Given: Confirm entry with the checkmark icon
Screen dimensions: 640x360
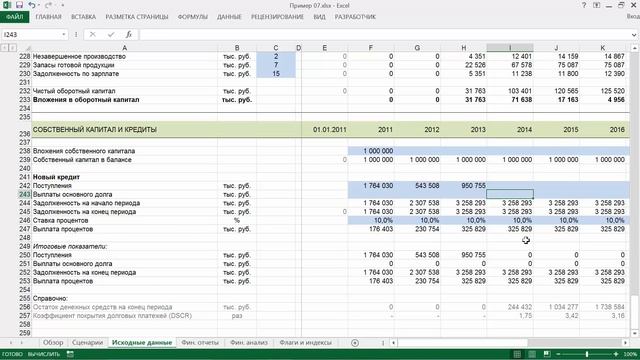Looking at the screenshot, I should click(x=111, y=35).
